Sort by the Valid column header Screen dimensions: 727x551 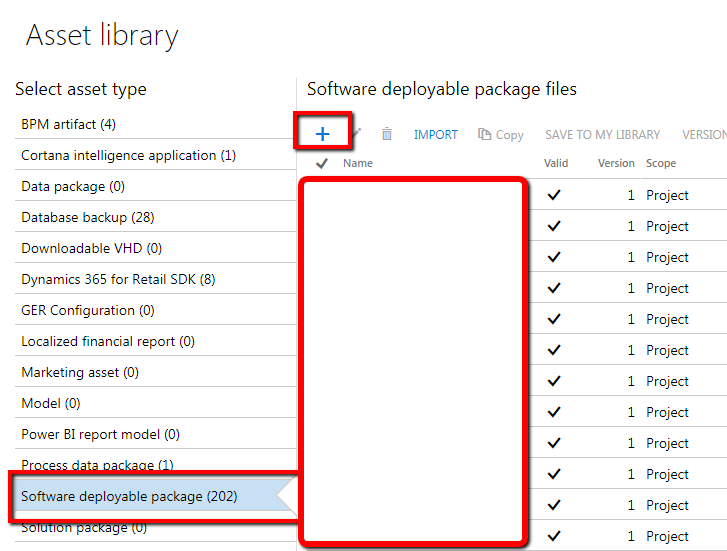coord(556,163)
